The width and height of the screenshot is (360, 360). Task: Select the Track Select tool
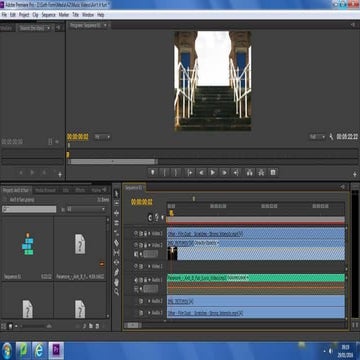[117, 203]
